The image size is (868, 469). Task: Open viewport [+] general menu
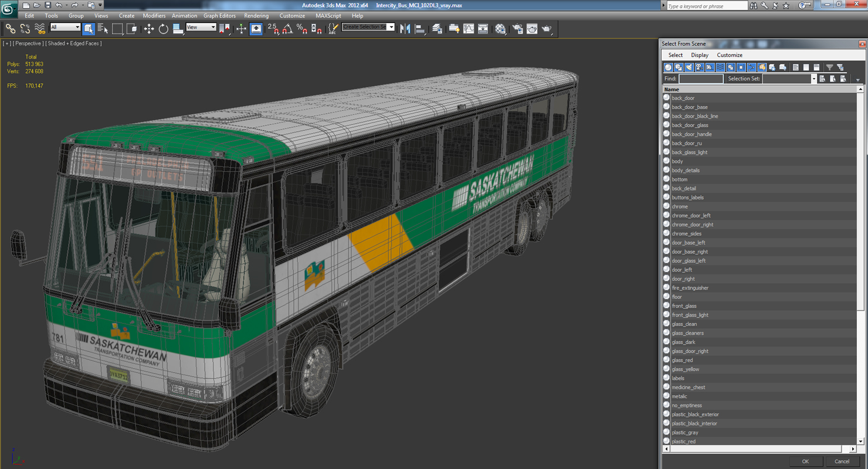(7, 43)
